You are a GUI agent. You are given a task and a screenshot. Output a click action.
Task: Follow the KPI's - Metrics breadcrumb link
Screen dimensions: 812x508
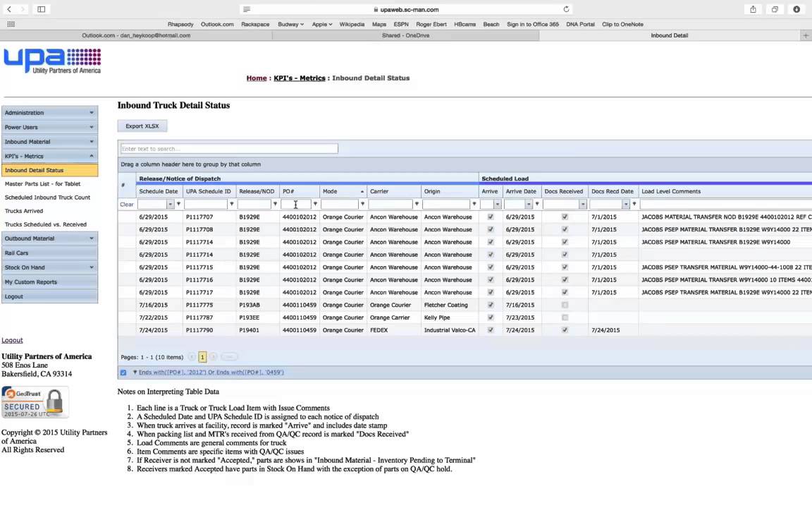pyautogui.click(x=300, y=78)
